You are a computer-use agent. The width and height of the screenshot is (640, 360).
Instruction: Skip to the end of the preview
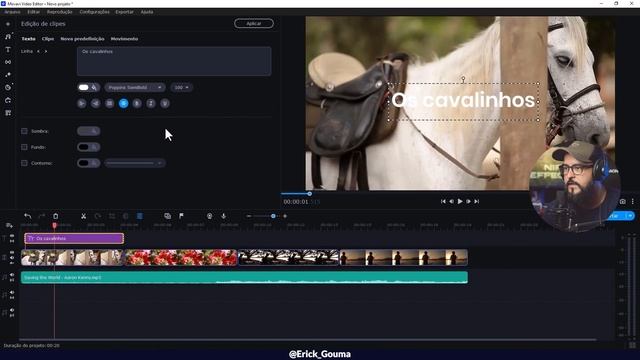pyautogui.click(x=476, y=201)
